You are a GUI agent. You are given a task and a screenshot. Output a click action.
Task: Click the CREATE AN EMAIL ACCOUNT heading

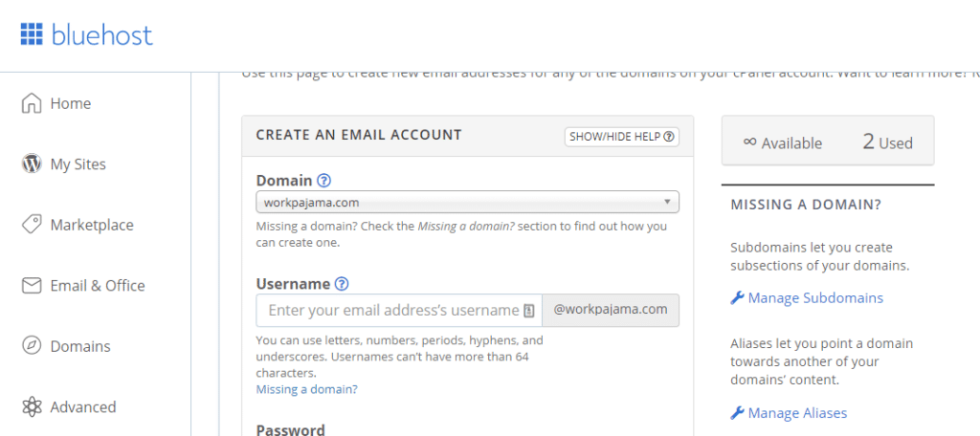359,134
